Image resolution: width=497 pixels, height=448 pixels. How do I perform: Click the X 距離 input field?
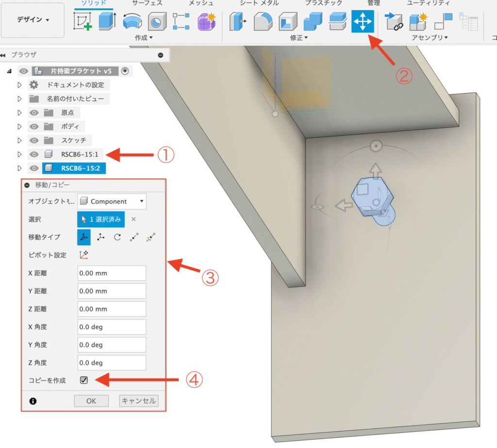[x=112, y=273]
